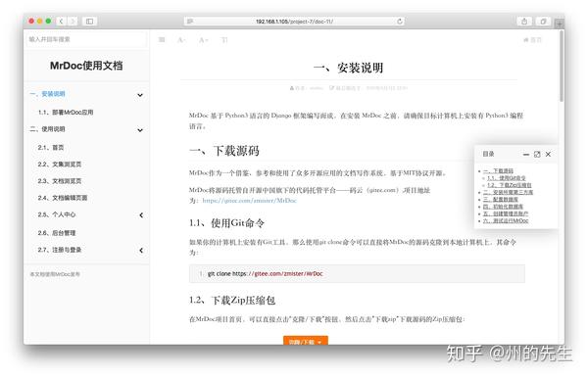Show all tabs button in Safari

tap(543, 22)
